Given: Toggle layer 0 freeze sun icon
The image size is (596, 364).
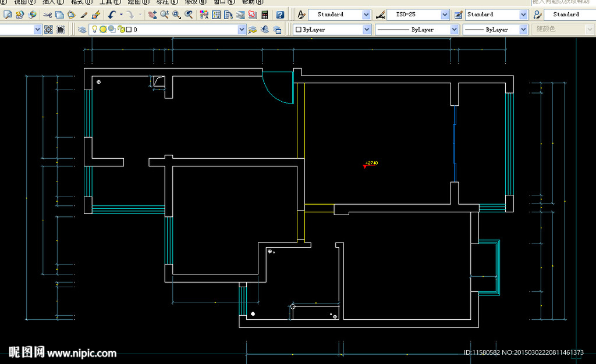Looking at the screenshot, I should click(x=103, y=29).
